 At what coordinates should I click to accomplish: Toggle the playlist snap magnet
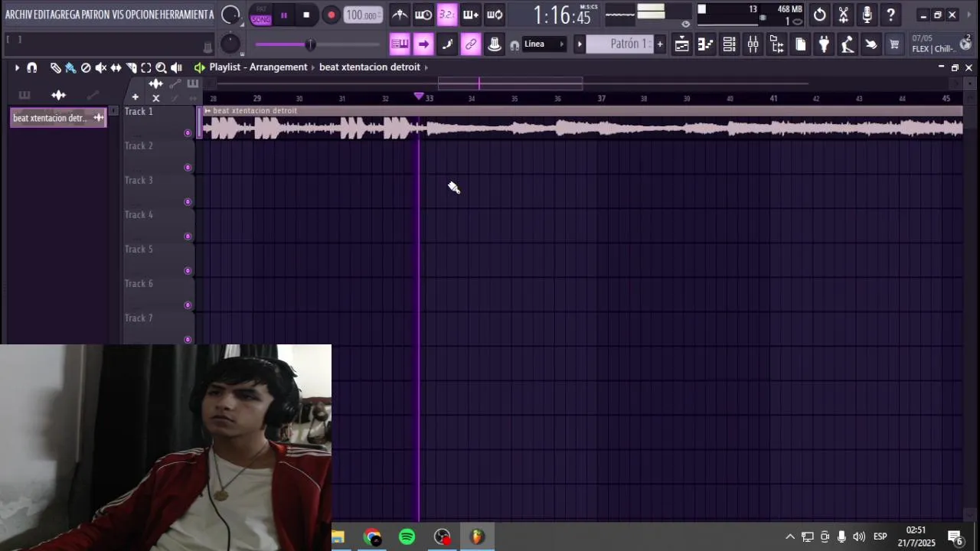click(x=31, y=67)
